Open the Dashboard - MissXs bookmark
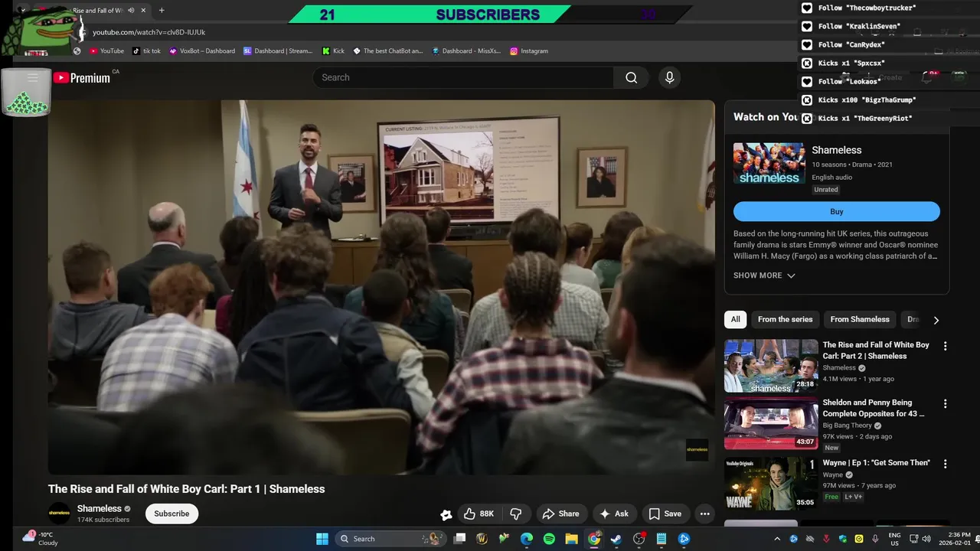The image size is (980, 551). (x=466, y=51)
